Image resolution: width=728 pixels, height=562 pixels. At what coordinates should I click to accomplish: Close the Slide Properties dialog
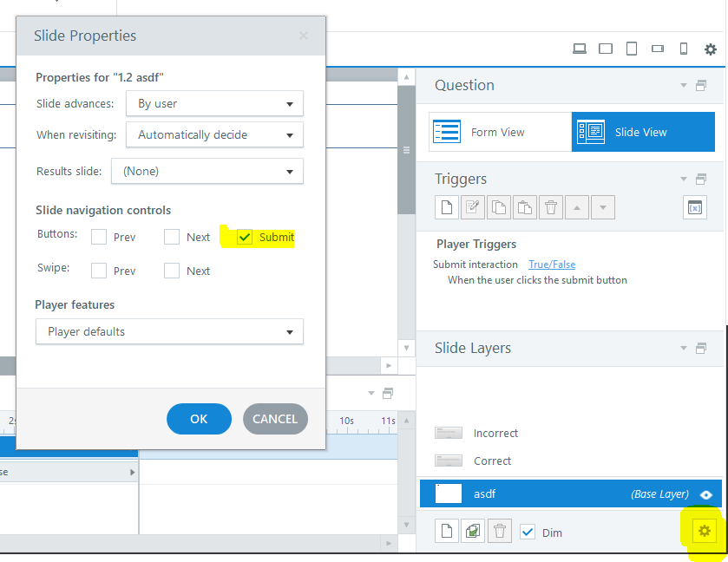[x=304, y=36]
